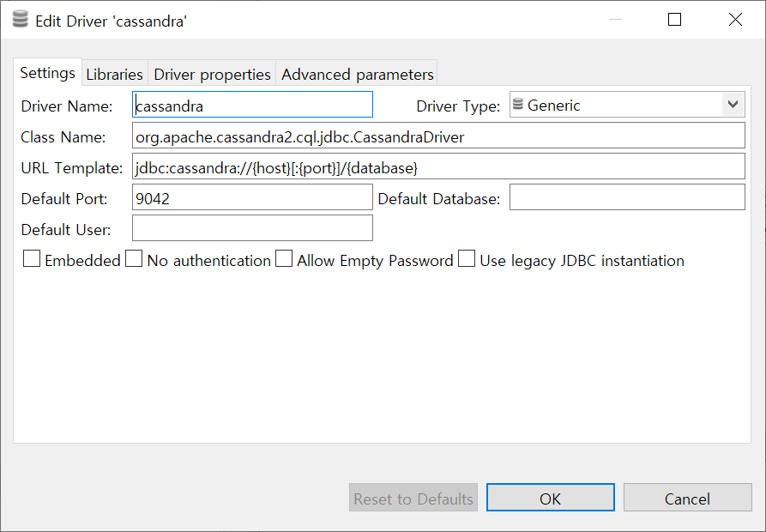Open the Libraries tab

click(114, 74)
